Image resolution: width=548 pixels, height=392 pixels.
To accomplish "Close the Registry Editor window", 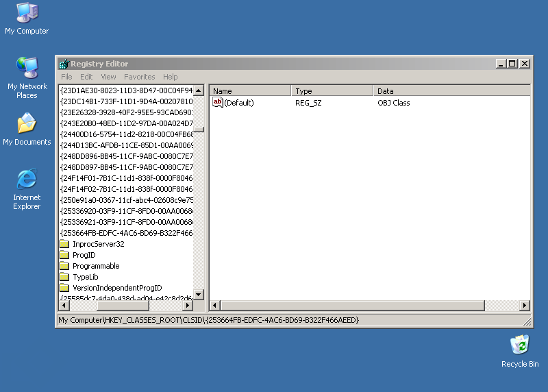I will coord(525,64).
